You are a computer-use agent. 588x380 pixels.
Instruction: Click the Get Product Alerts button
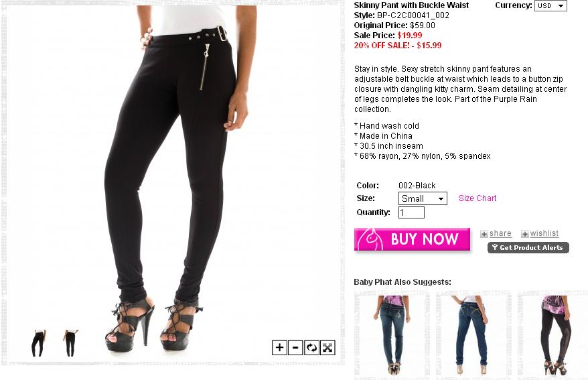(x=528, y=247)
